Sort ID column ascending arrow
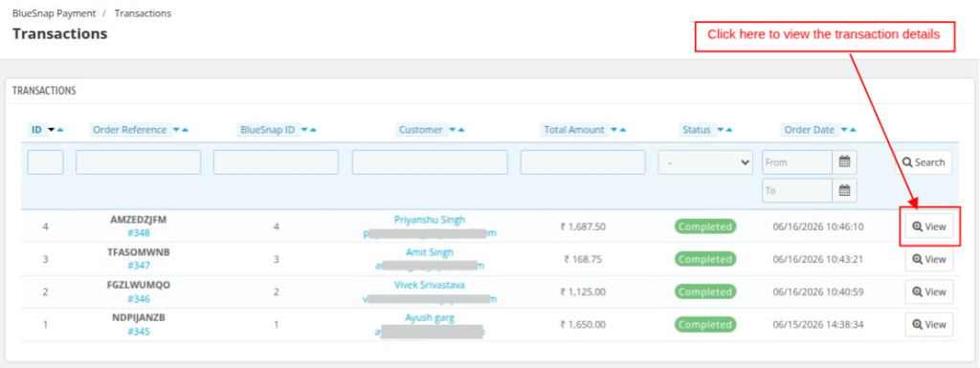Viewport: 980px width, 368px height. pos(60,130)
